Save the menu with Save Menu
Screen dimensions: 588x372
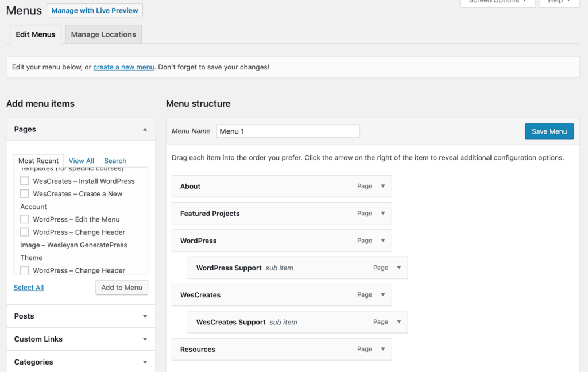[x=550, y=131]
